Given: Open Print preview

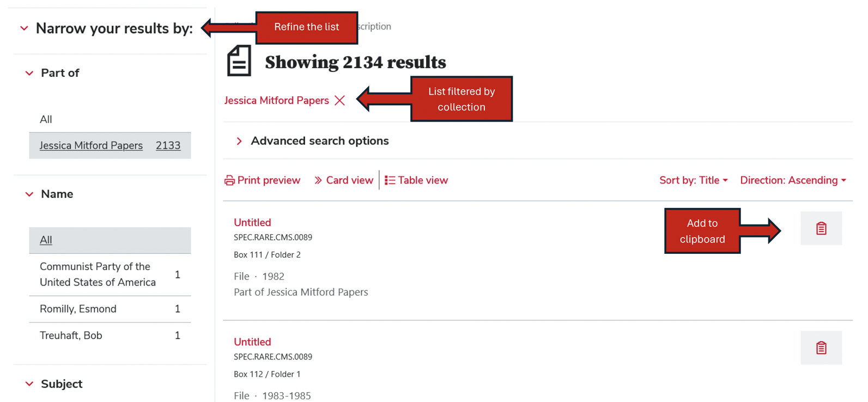Looking at the screenshot, I should point(262,180).
